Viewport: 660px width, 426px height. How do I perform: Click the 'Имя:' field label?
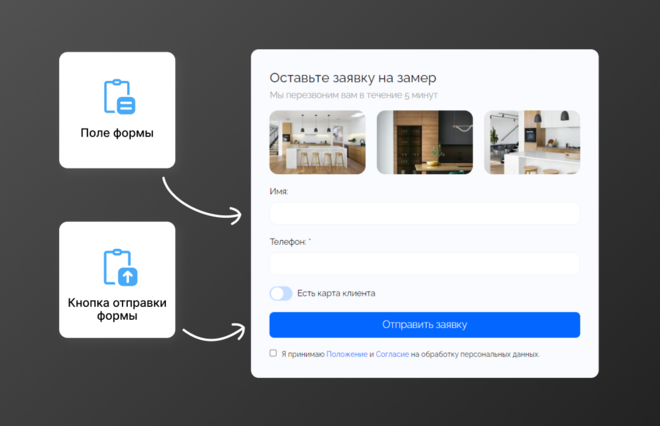tap(279, 191)
